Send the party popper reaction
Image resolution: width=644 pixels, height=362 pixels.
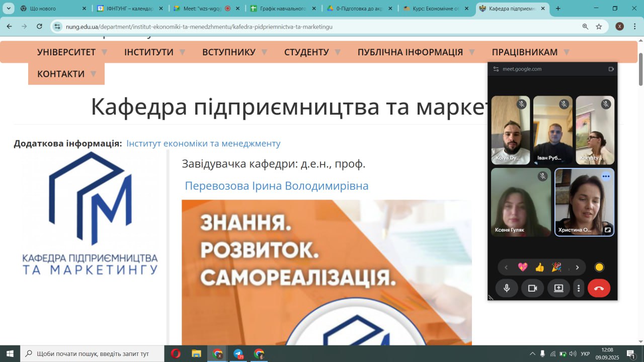click(556, 267)
